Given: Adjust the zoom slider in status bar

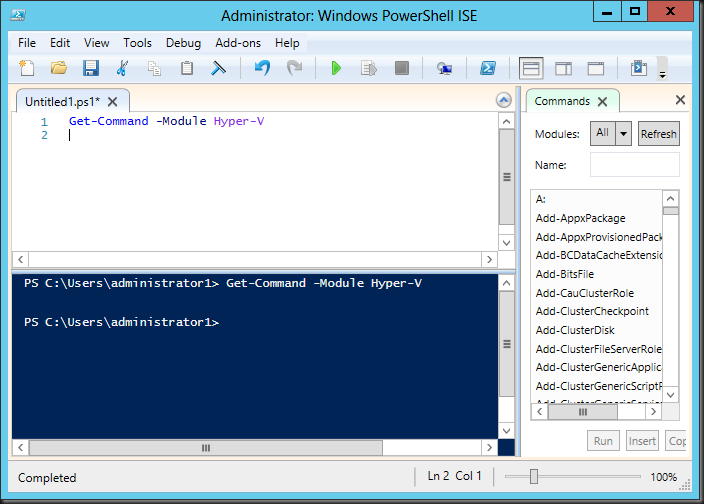Looking at the screenshot, I should pyautogui.click(x=533, y=476).
